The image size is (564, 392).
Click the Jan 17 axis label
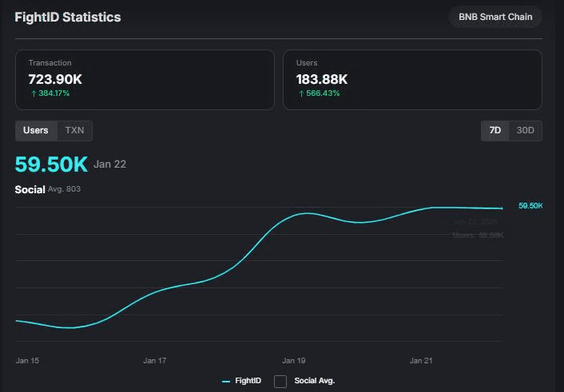click(x=155, y=361)
